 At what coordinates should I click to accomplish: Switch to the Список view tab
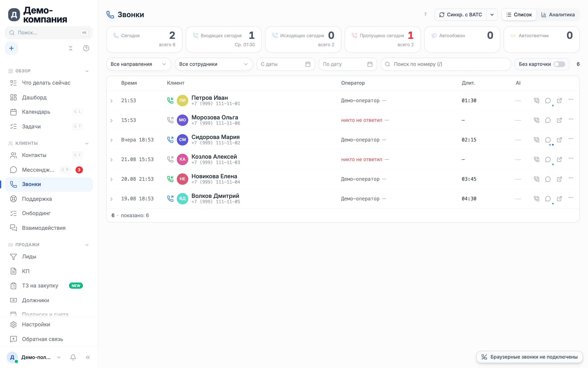click(x=519, y=15)
